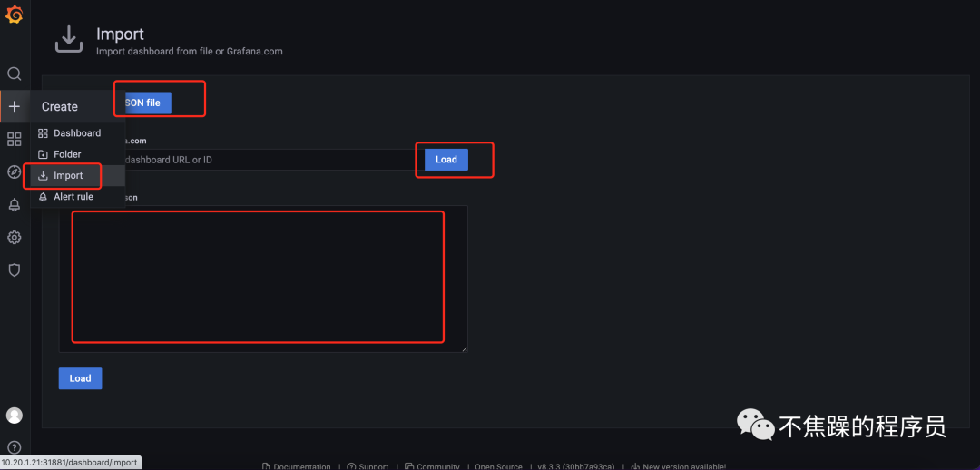Open the Help question mark icon
The width and height of the screenshot is (980, 470).
(14, 447)
